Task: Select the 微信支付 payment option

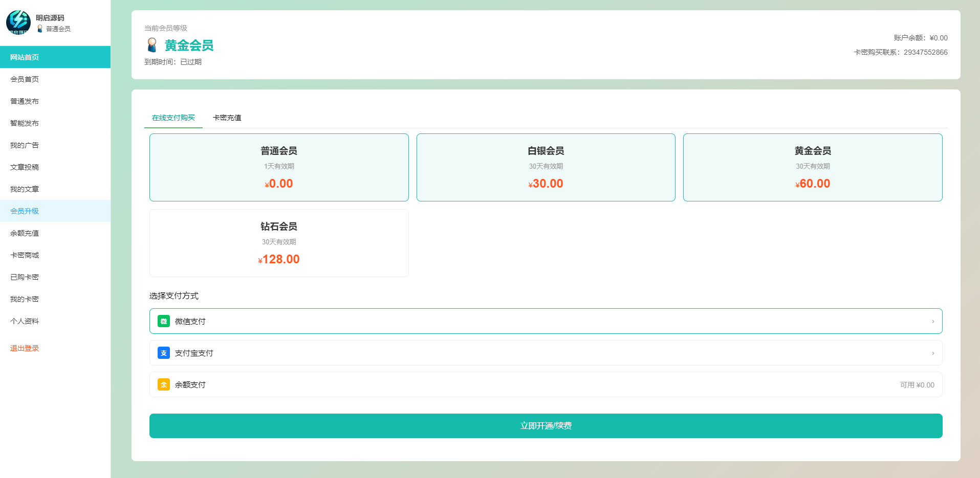Action: pos(546,321)
